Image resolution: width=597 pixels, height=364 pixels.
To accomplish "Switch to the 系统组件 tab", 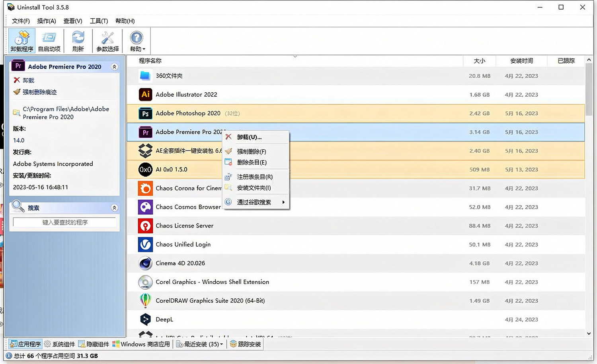I will [x=59, y=344].
